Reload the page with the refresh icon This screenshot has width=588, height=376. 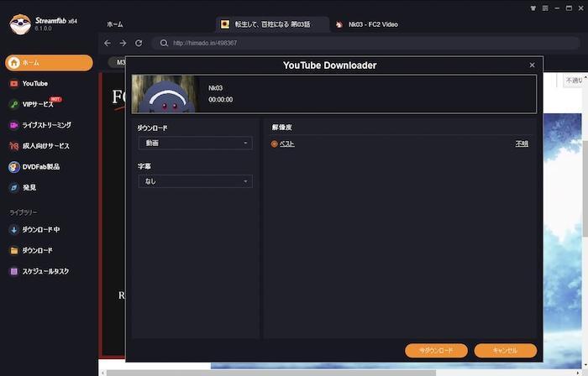(x=139, y=43)
